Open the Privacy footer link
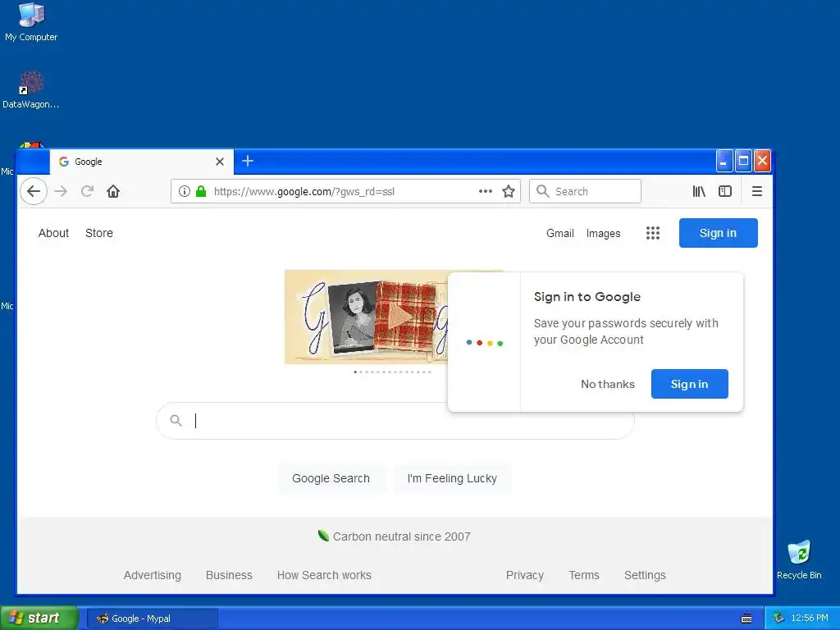This screenshot has height=630, width=840. click(525, 575)
